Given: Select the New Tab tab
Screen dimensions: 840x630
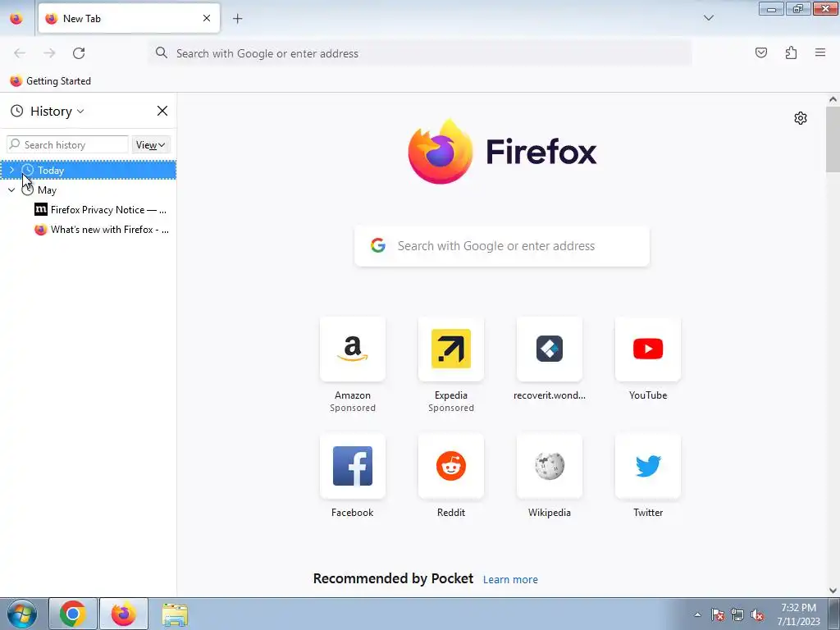Looking at the screenshot, I should pos(129,18).
